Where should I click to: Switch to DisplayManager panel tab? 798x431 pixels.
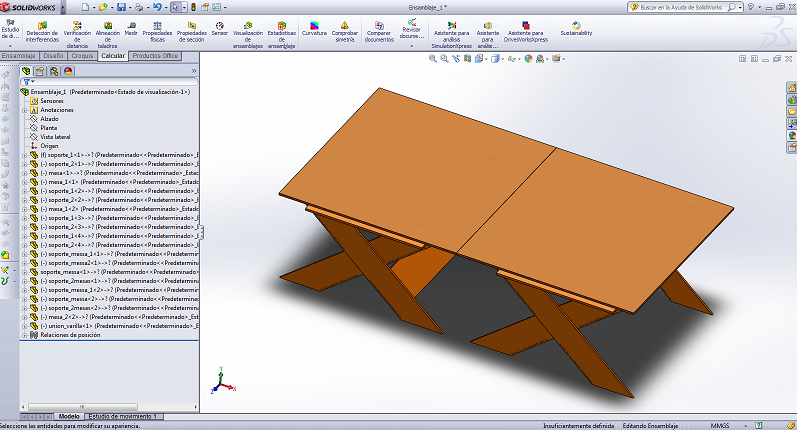point(68,71)
